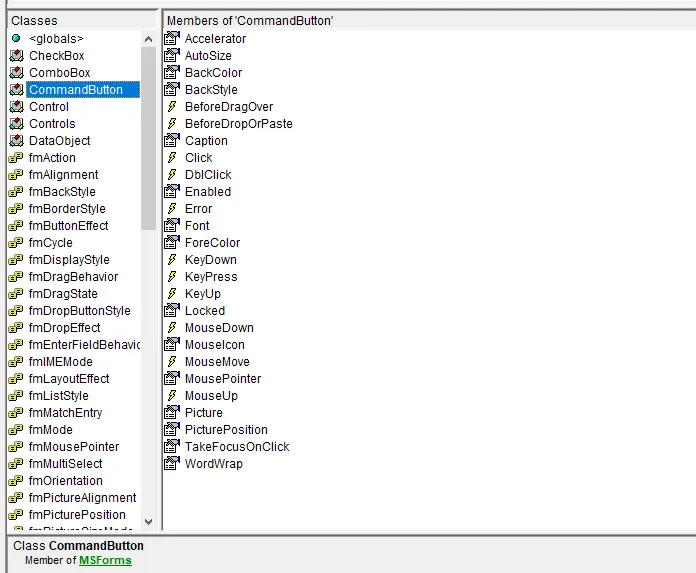Click the KeyDown event lightning icon
696x573 pixels.
click(172, 260)
